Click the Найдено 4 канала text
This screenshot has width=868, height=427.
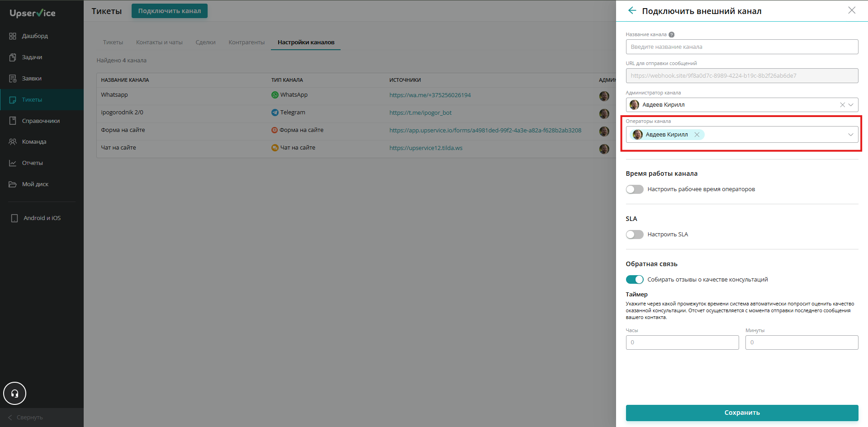click(122, 61)
